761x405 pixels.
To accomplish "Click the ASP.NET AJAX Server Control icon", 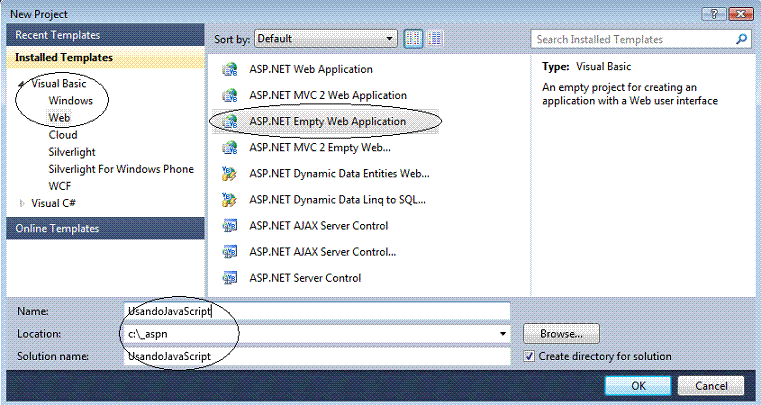I will click(x=229, y=226).
